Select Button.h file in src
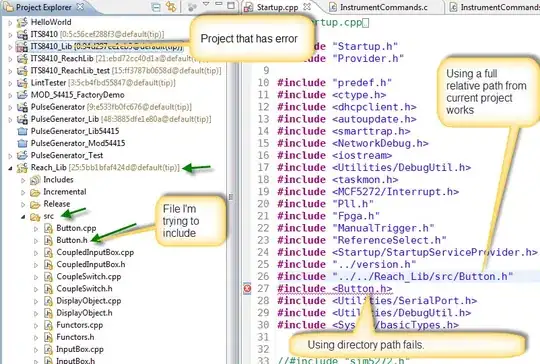Screen dimensions: 540x364 [72, 240]
